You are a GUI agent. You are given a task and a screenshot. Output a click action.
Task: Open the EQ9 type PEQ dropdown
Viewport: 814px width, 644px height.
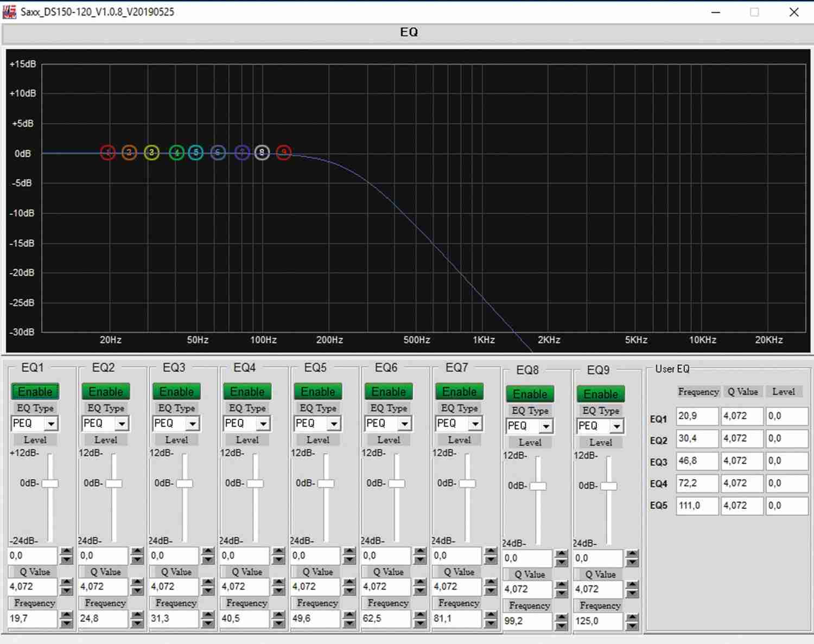pos(600,426)
